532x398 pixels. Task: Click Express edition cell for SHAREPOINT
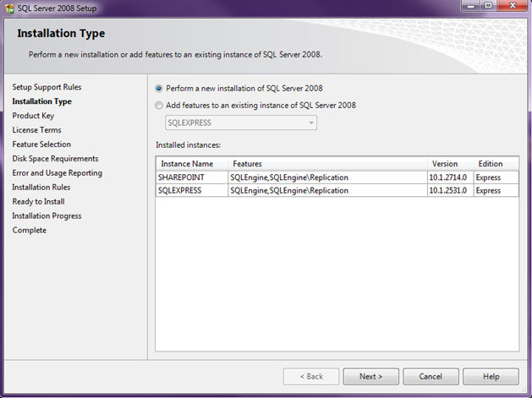click(x=496, y=177)
